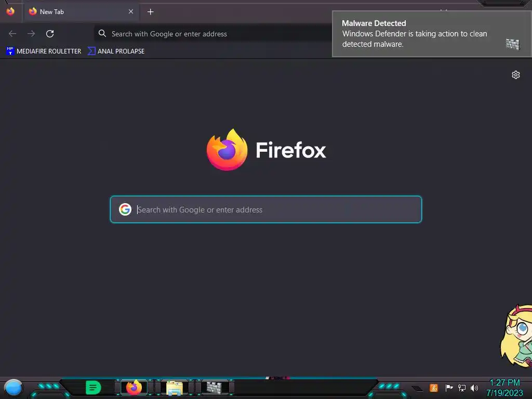Show hidden tray icons arrow
The height and width of the screenshot is (399, 532).
click(417, 389)
